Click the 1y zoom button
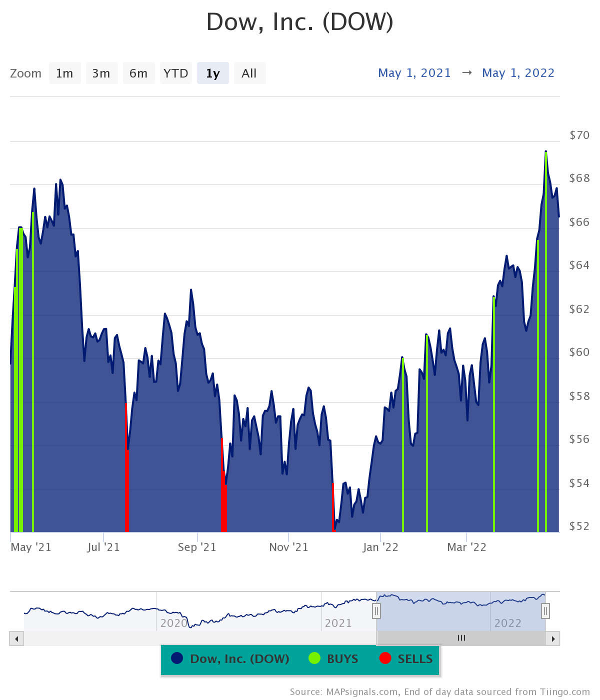Viewport: 600px width, 700px height. (x=213, y=73)
